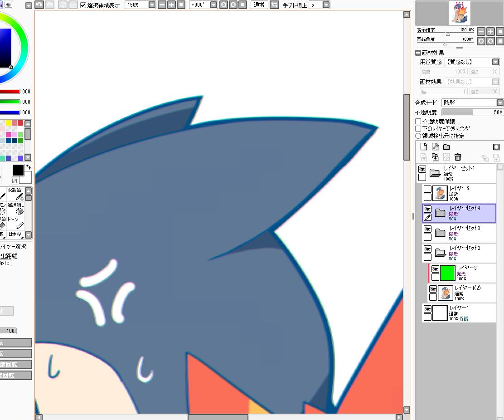Zoom in on the navigator panel
This screenshot has height=420, width=504.
(490, 31)
